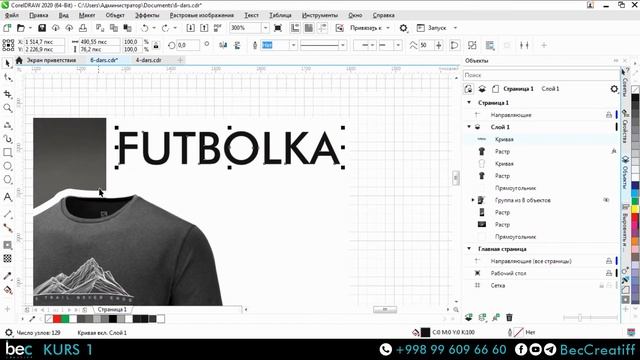Open zoom level 300% dropdown
The image size is (640, 360).
coord(265,28)
